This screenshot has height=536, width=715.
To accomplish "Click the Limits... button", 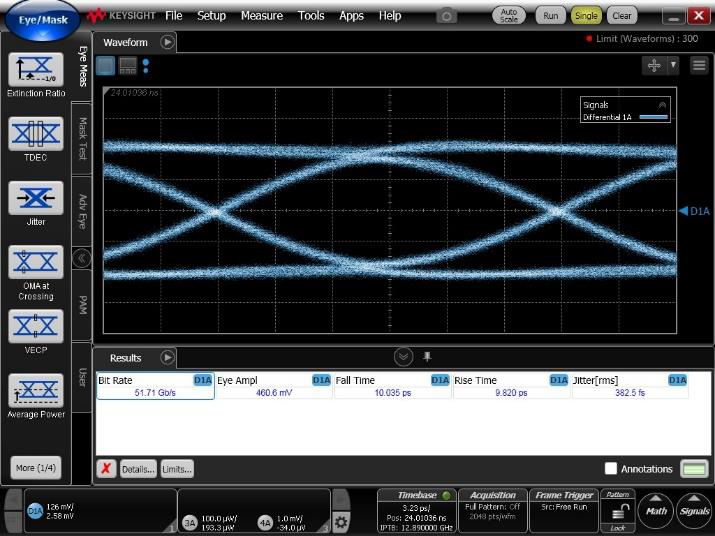I will click(x=177, y=469).
